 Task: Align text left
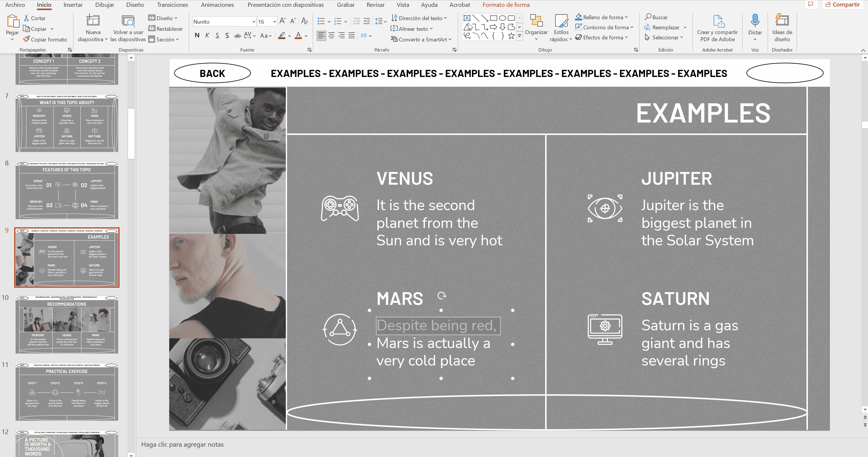click(321, 36)
